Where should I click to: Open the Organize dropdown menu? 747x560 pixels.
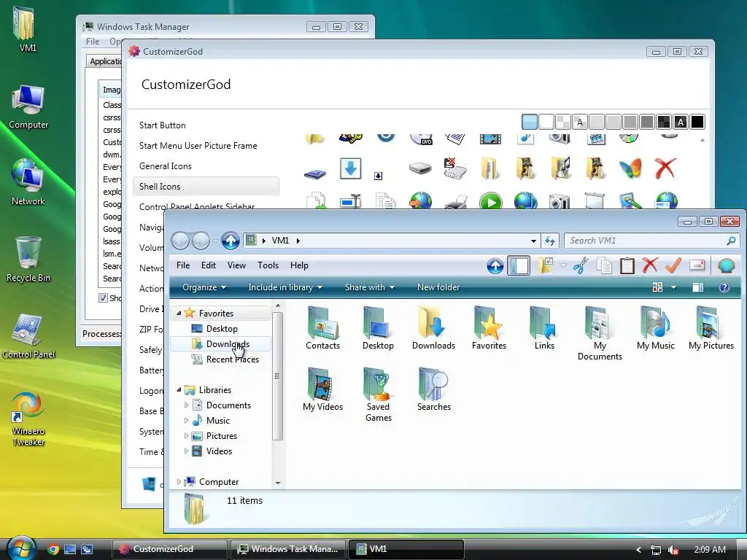(x=204, y=287)
